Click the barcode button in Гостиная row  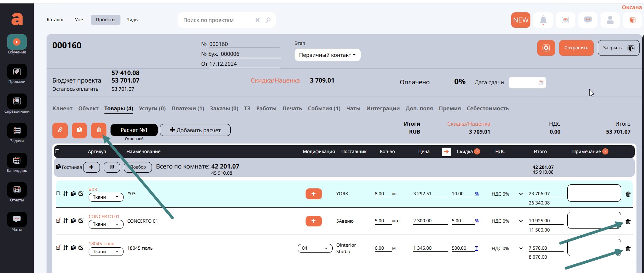112,167
